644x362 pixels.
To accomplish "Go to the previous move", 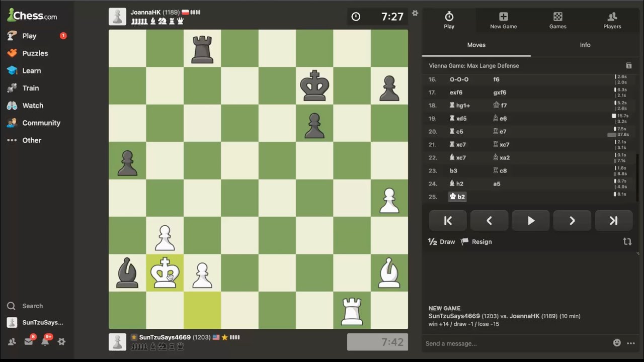I will 489,221.
